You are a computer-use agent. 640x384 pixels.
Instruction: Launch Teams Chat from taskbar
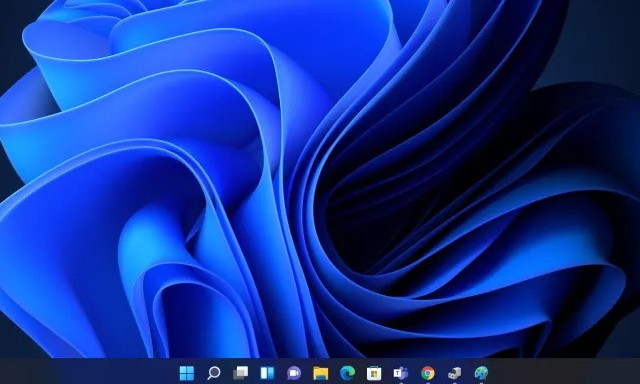(294, 373)
